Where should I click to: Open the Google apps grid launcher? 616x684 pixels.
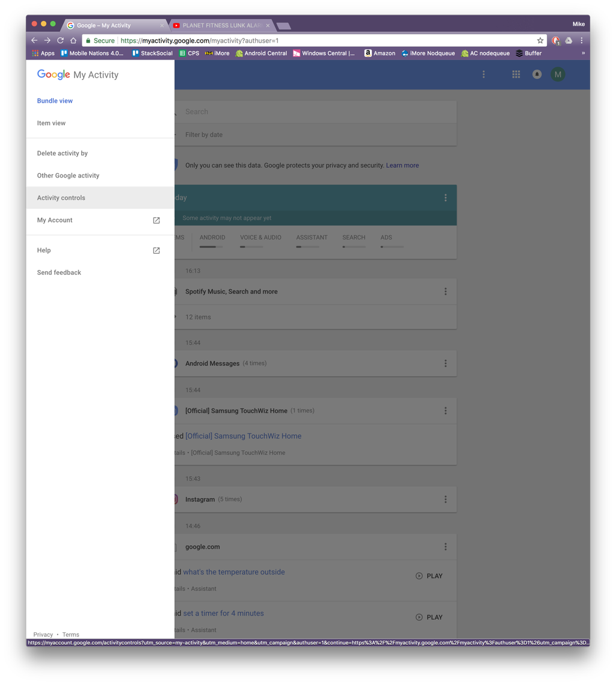tap(516, 74)
